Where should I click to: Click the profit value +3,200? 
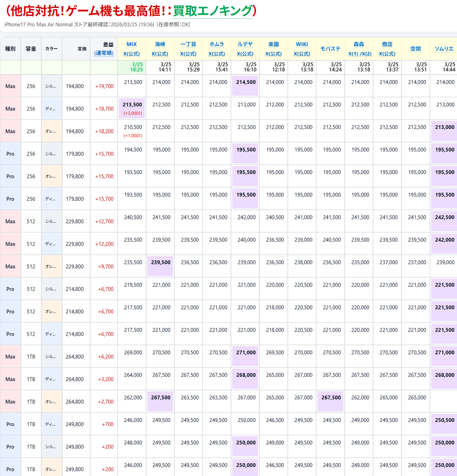click(x=106, y=379)
